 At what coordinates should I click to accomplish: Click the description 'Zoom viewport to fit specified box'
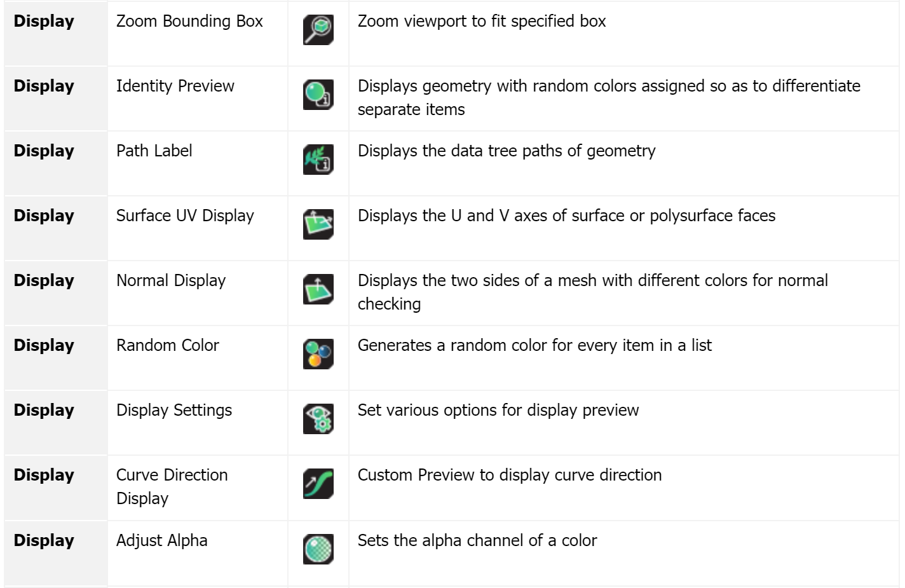click(482, 21)
